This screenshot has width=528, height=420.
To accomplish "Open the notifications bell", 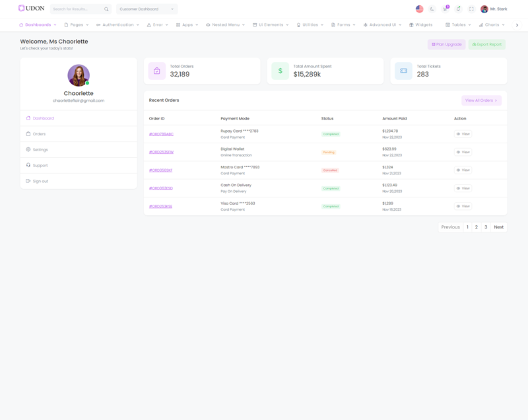I will [458, 9].
